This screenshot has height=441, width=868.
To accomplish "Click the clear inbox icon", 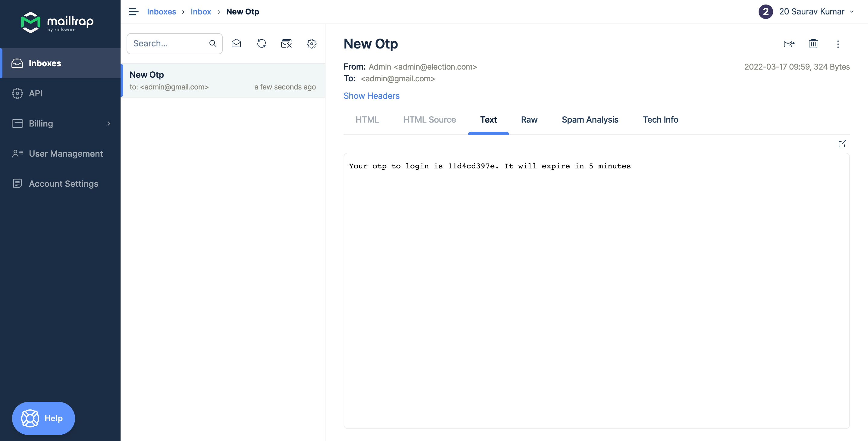I will click(x=286, y=43).
